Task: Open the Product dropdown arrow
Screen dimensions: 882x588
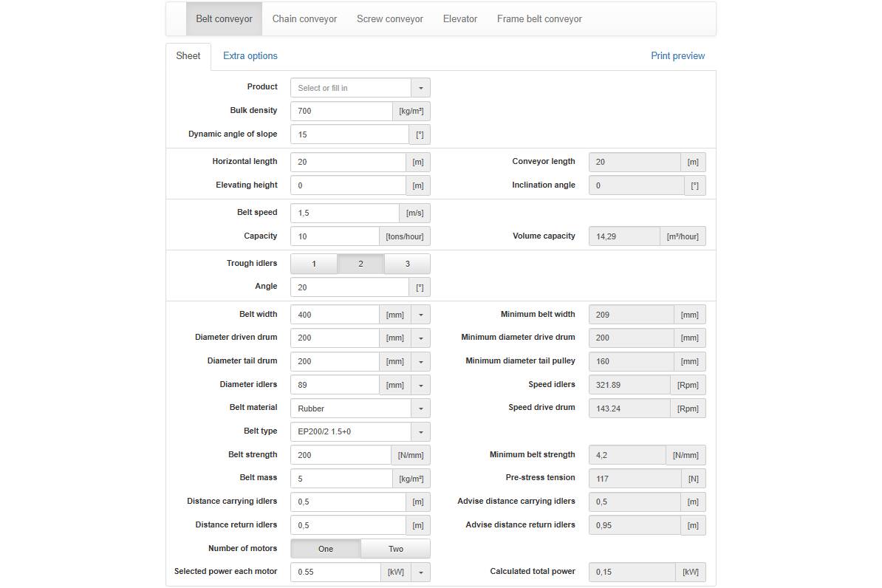Action: tap(420, 88)
